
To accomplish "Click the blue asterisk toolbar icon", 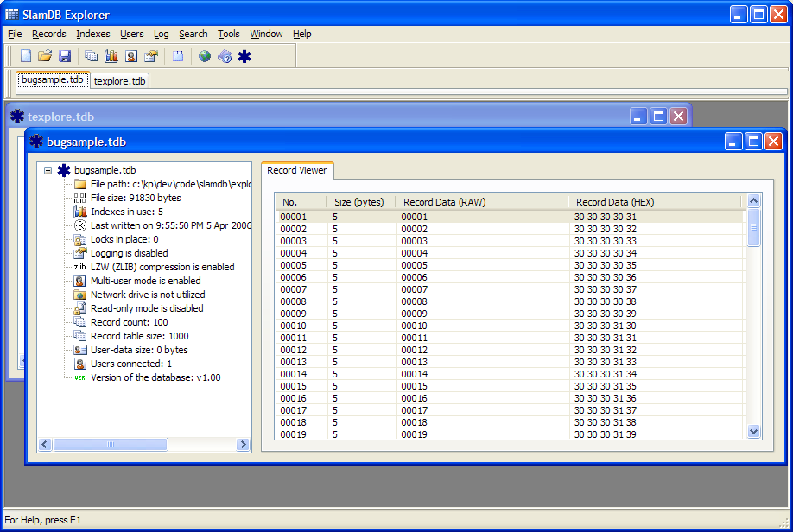I will 244,56.
